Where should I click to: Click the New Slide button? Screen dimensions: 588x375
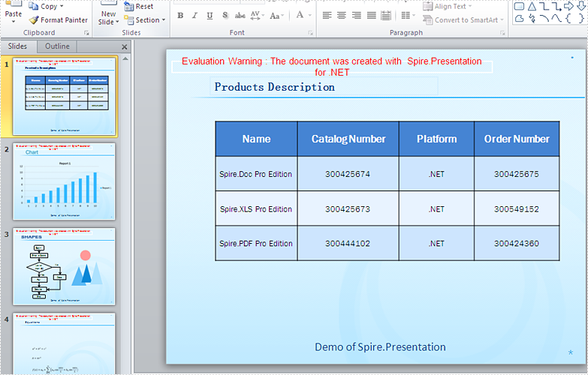(108, 14)
